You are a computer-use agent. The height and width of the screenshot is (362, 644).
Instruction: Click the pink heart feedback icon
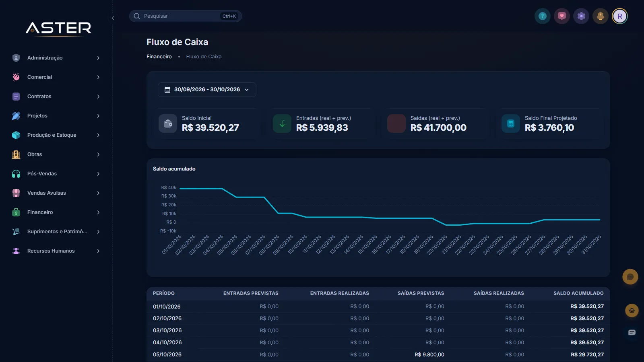(x=562, y=16)
